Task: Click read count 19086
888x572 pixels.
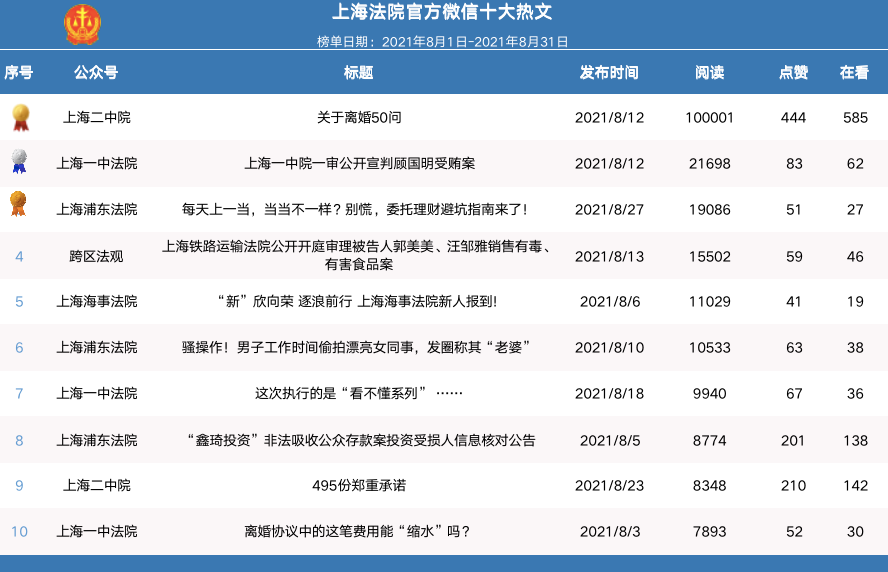Action: [710, 210]
